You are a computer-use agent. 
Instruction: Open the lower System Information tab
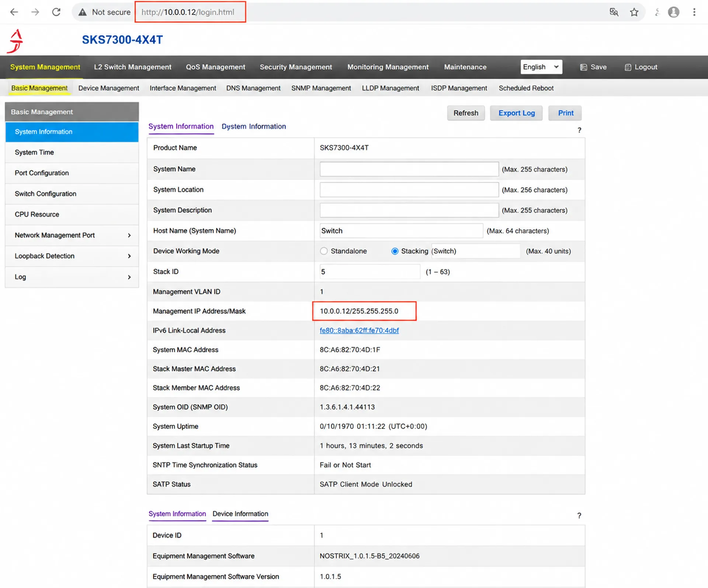(177, 514)
